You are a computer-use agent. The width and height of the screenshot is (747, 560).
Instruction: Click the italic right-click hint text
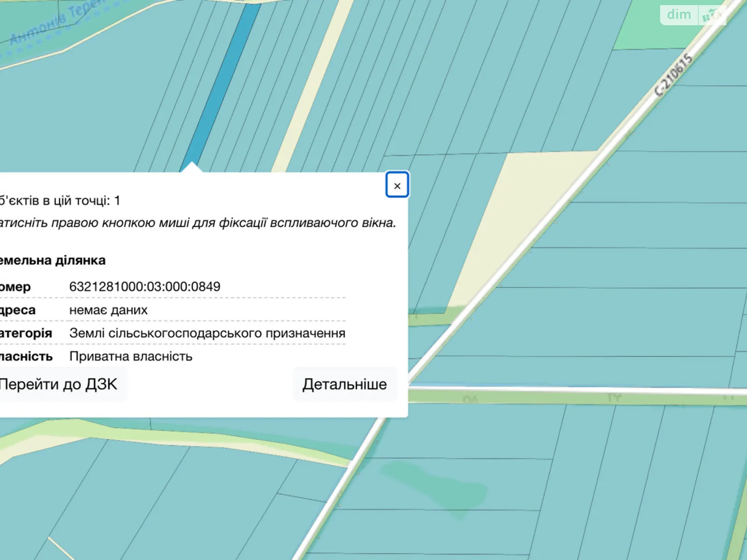tap(197, 223)
